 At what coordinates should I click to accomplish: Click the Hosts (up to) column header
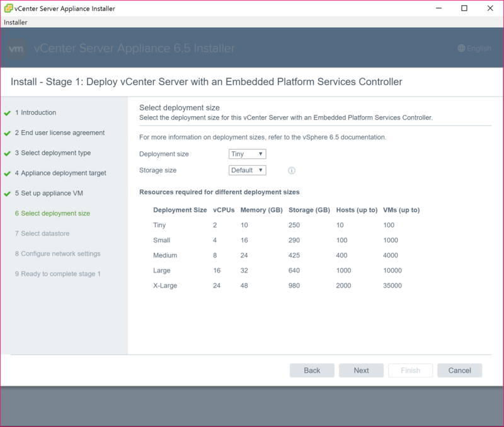tap(357, 210)
